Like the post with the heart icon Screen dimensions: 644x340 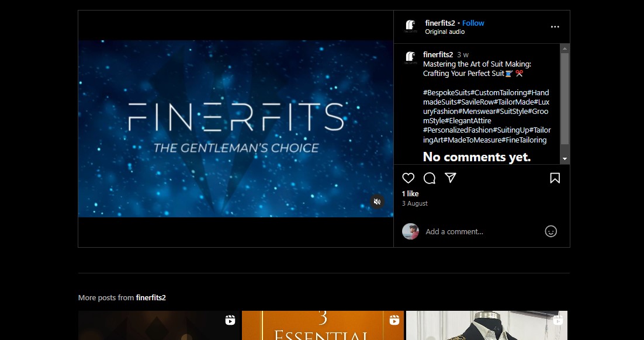[408, 178]
